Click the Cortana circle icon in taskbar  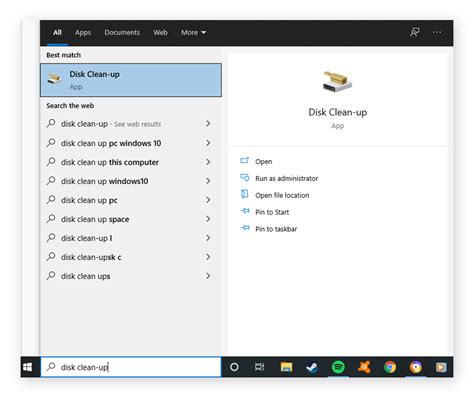pyautogui.click(x=234, y=367)
